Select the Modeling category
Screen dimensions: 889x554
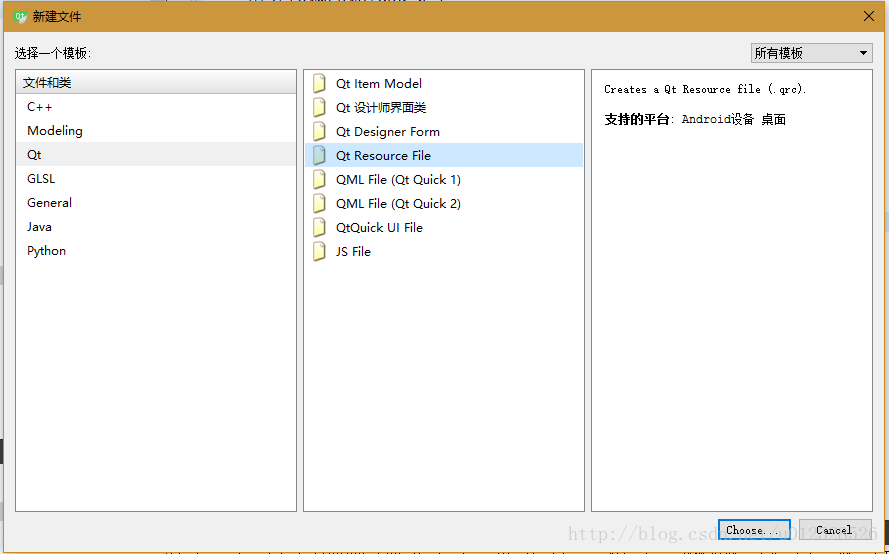pos(156,130)
